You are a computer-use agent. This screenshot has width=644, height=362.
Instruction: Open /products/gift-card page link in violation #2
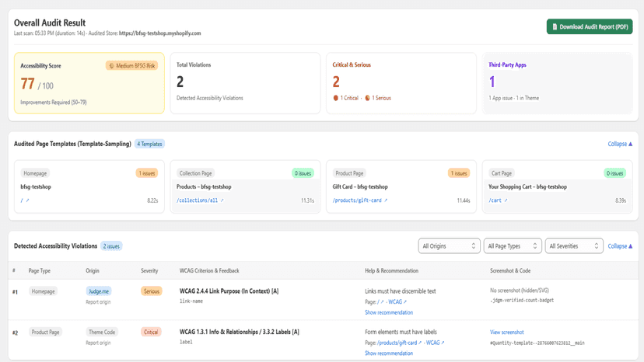[x=399, y=343]
